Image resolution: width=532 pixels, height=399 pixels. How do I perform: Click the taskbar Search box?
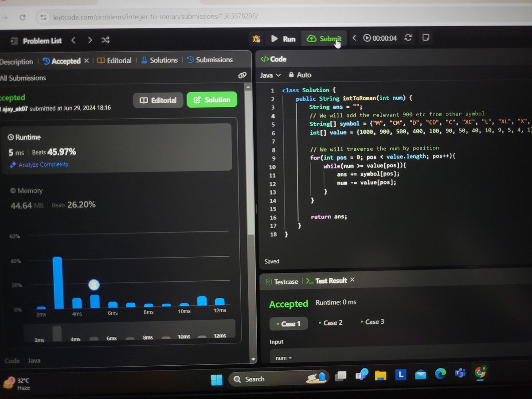[279, 379]
